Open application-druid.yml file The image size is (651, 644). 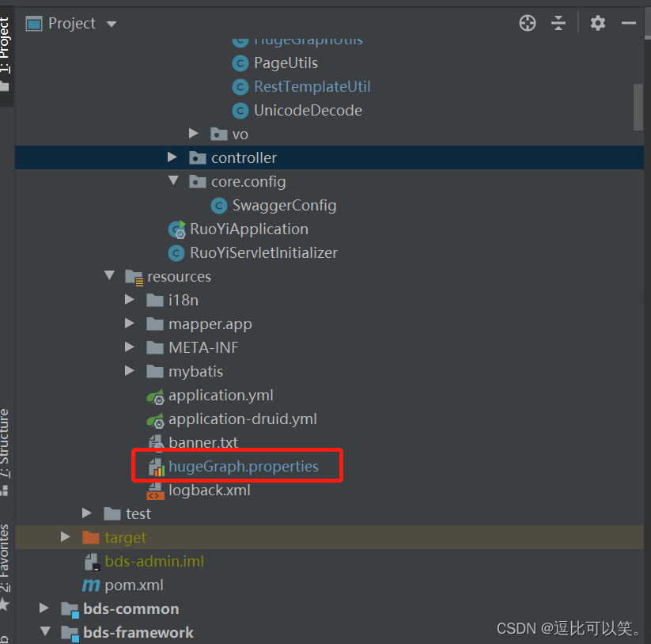click(243, 419)
